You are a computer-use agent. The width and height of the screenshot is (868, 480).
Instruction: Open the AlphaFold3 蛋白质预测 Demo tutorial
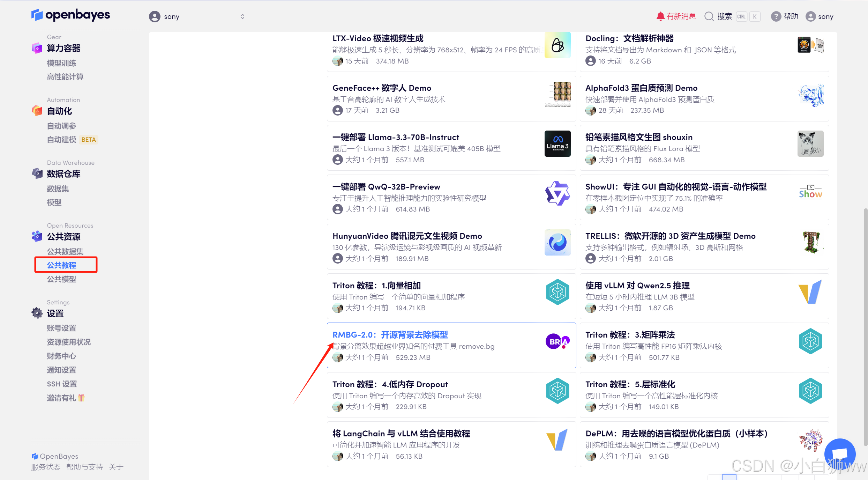coord(641,88)
